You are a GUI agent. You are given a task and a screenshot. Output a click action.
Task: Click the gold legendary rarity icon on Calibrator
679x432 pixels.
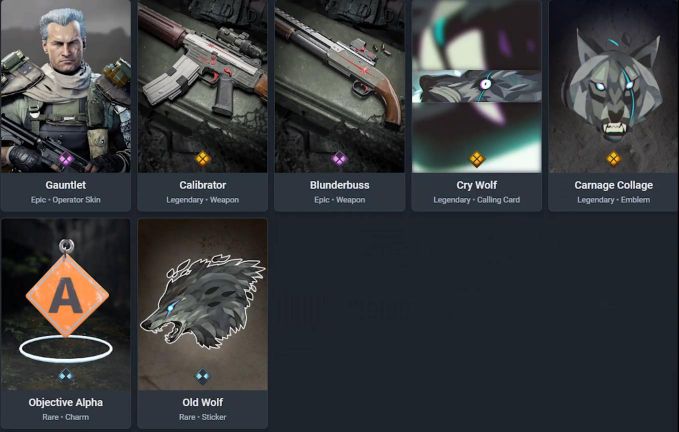(203, 159)
